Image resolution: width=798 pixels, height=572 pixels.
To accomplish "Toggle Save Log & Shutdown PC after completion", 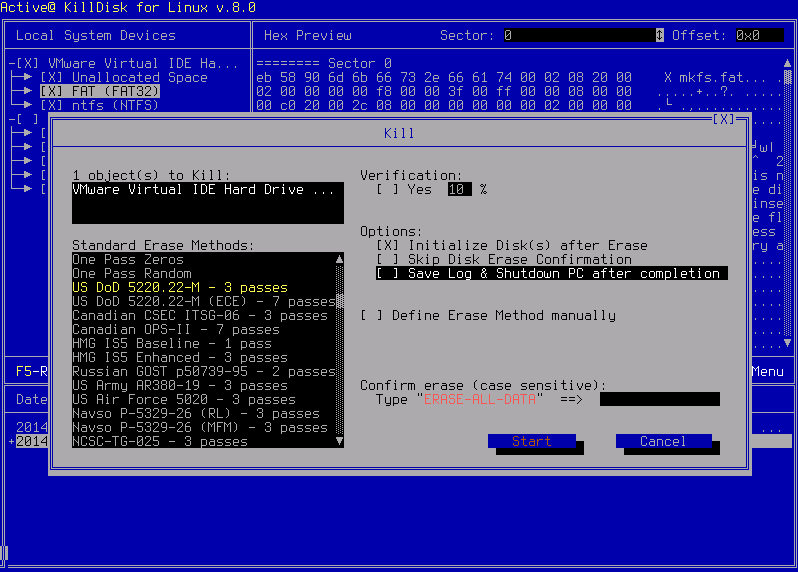I will tap(552, 273).
